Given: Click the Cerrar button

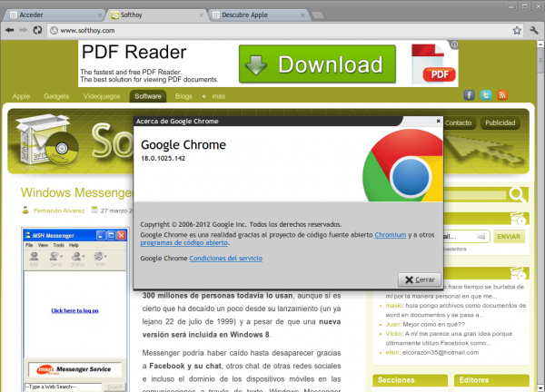Looking at the screenshot, I should coord(420,279).
